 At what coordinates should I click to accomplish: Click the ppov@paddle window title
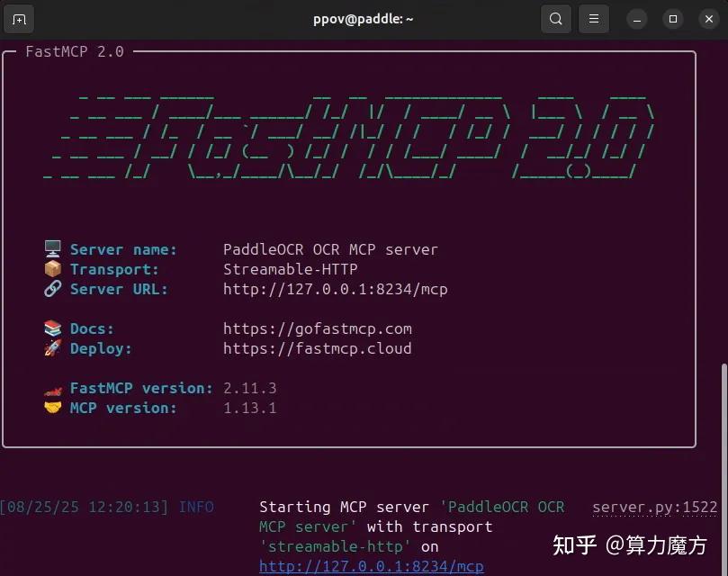(x=363, y=18)
